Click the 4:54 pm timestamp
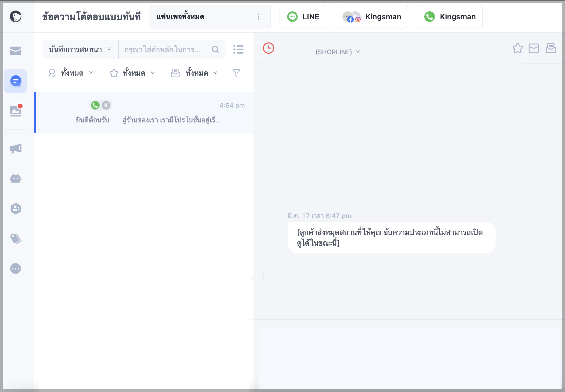Screen dimensions: 565x392 (x=232, y=106)
